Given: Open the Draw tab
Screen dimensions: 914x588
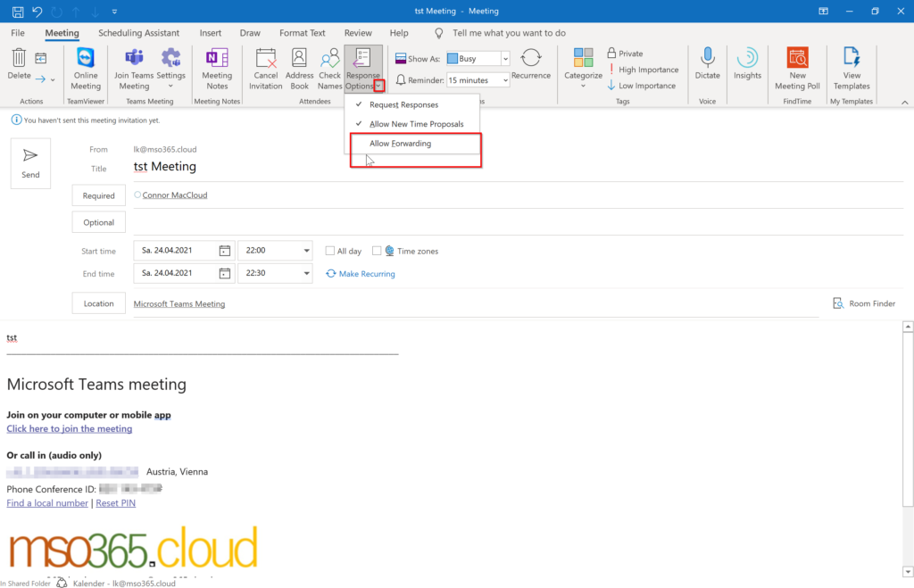Looking at the screenshot, I should (x=250, y=33).
